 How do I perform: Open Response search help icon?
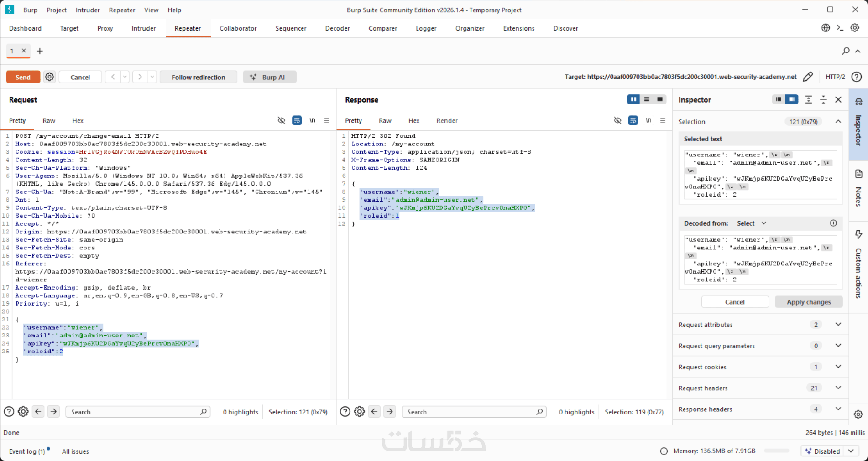[x=345, y=412]
